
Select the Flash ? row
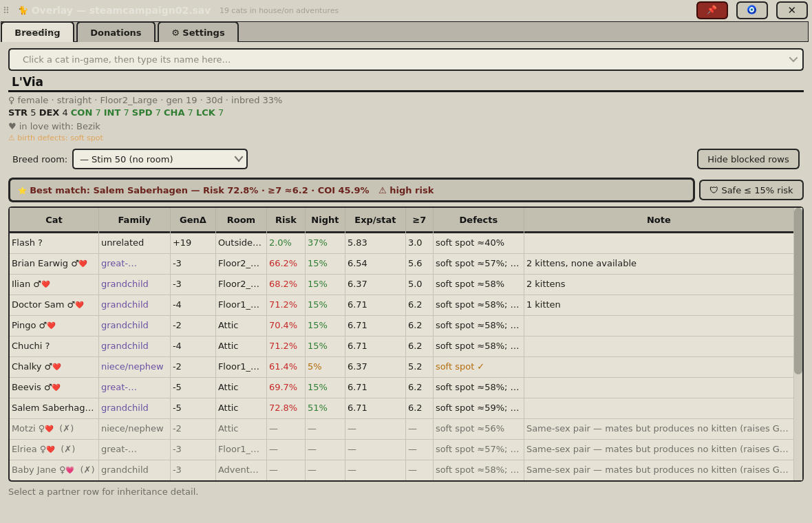[x=401, y=243]
